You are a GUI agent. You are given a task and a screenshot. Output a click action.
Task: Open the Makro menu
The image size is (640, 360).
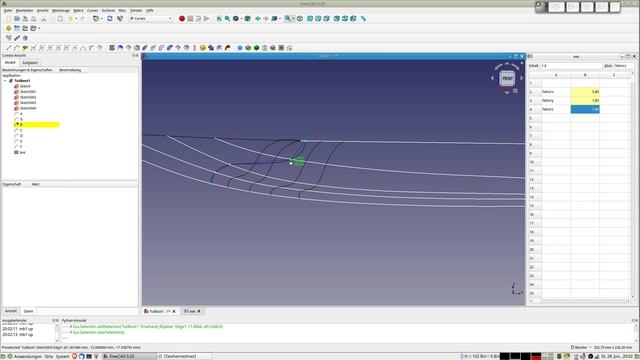[78, 10]
